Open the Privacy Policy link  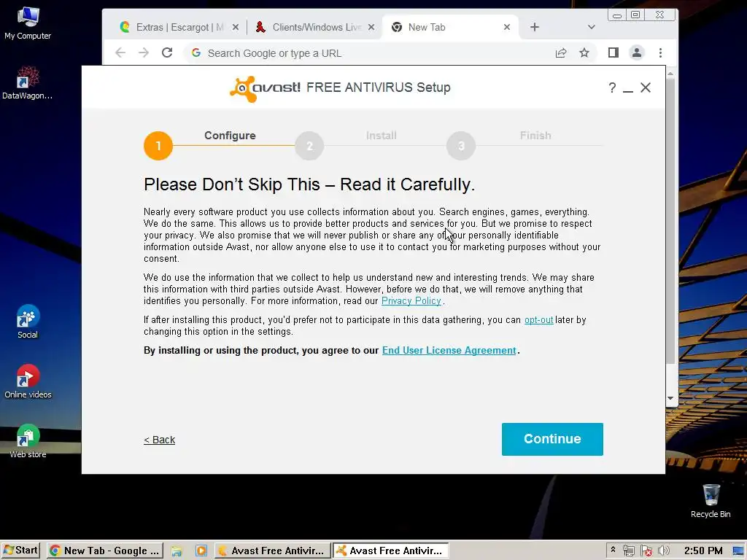point(411,301)
